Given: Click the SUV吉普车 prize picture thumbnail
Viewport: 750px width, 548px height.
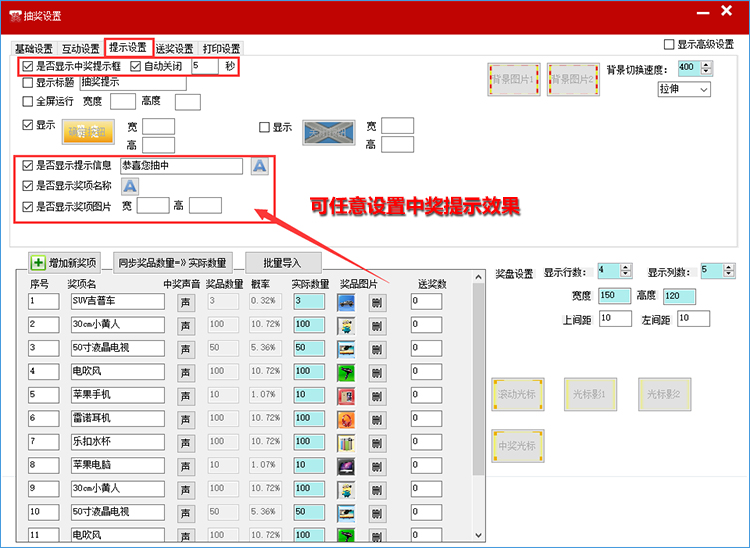Looking at the screenshot, I should (346, 301).
